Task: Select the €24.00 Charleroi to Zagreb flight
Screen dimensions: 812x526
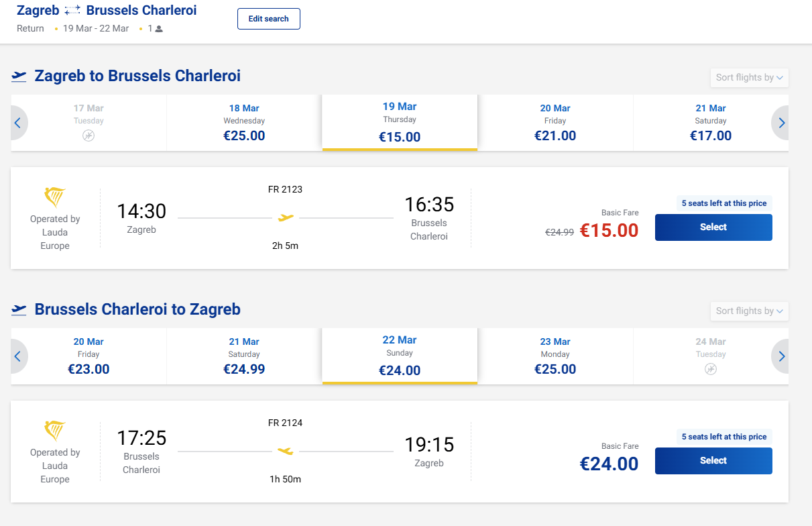Action: point(713,461)
